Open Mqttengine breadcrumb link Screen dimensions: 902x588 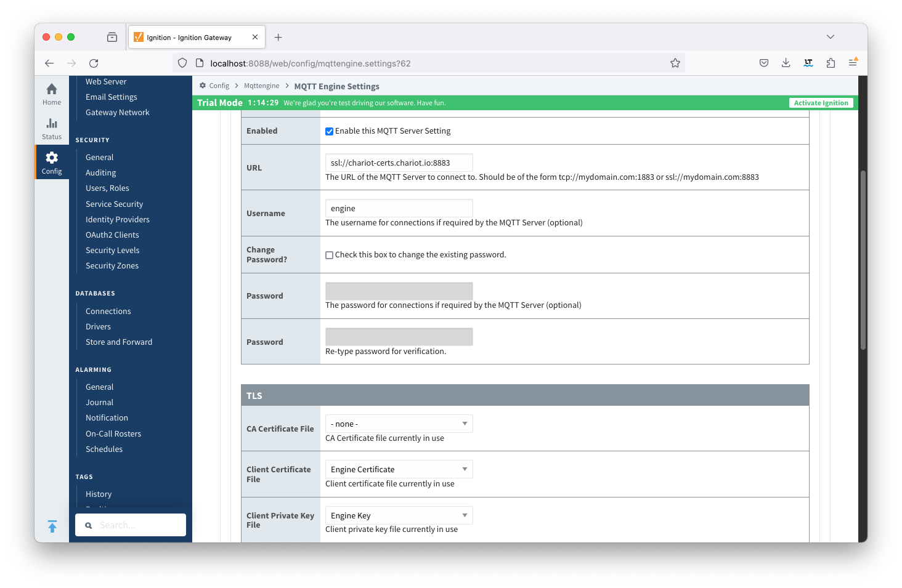(x=262, y=86)
